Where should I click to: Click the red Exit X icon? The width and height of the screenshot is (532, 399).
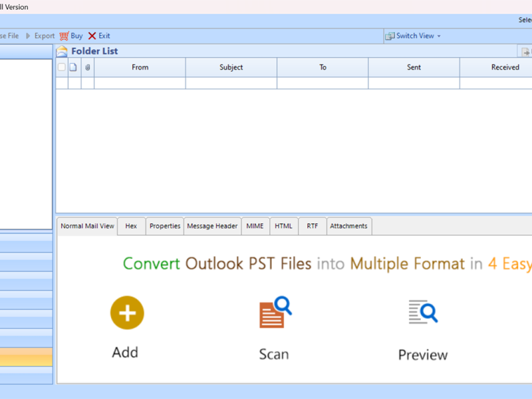tap(92, 36)
